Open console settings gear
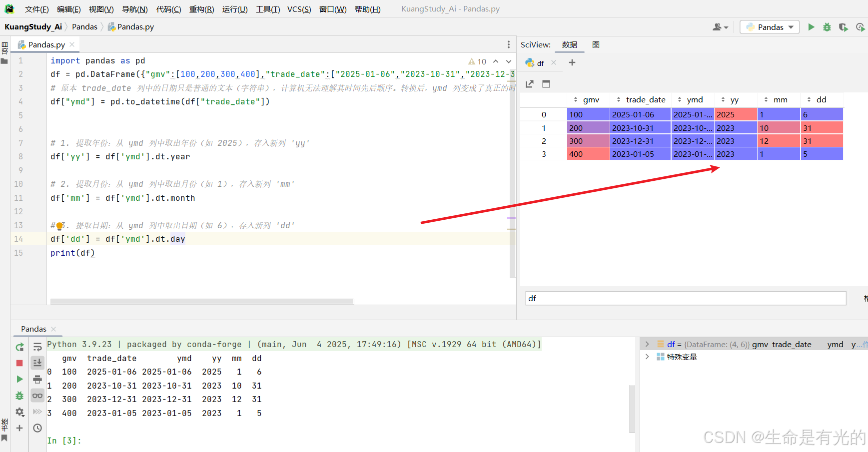The width and height of the screenshot is (868, 452). pyautogui.click(x=19, y=412)
